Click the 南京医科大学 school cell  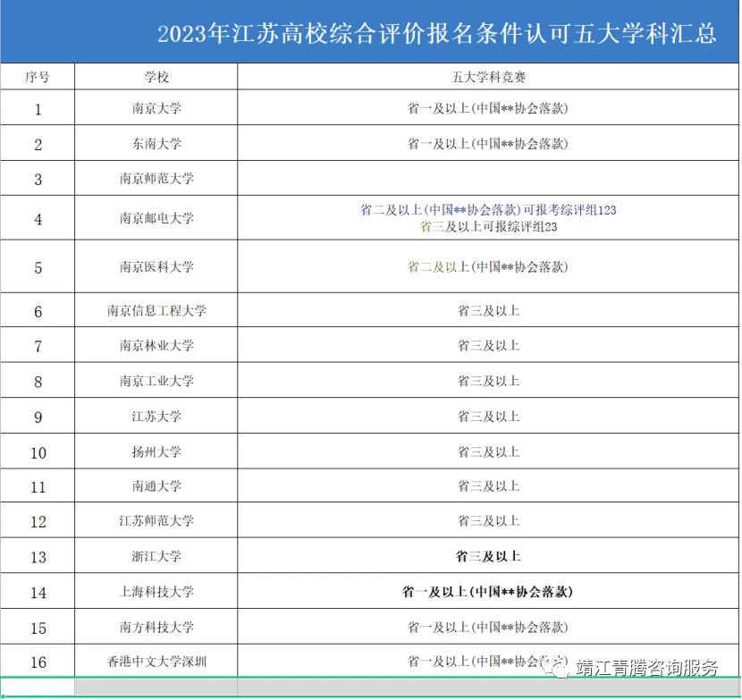tap(156, 267)
